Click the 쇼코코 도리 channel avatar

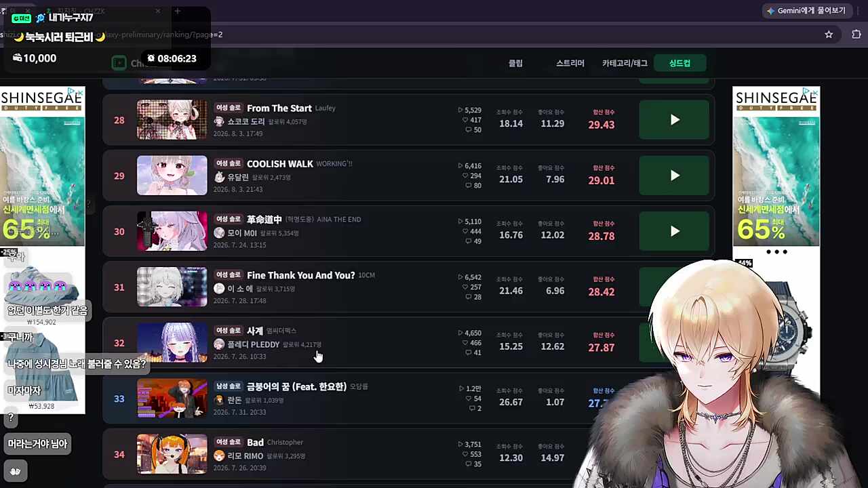[219, 121]
